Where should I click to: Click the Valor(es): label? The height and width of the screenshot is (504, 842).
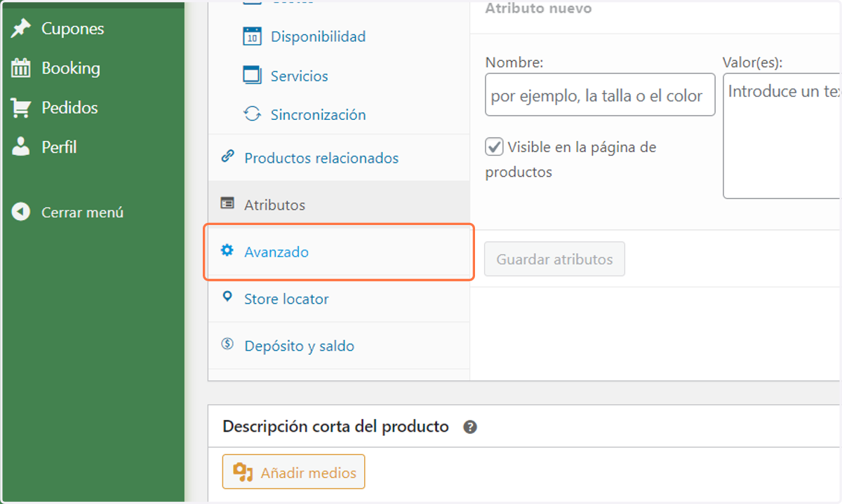click(752, 62)
